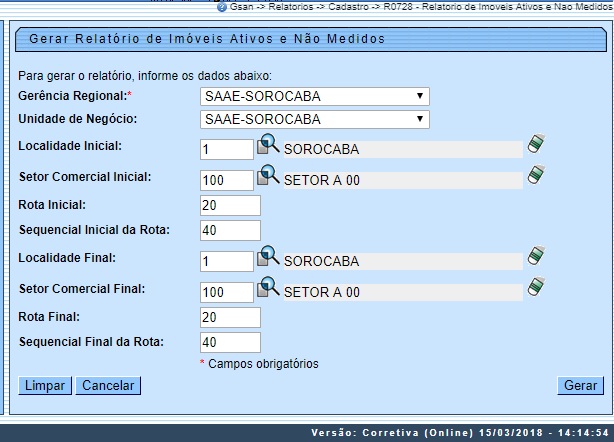Select SOROCABA description of Localidade Inicial
The image size is (614, 442).
click(x=403, y=149)
